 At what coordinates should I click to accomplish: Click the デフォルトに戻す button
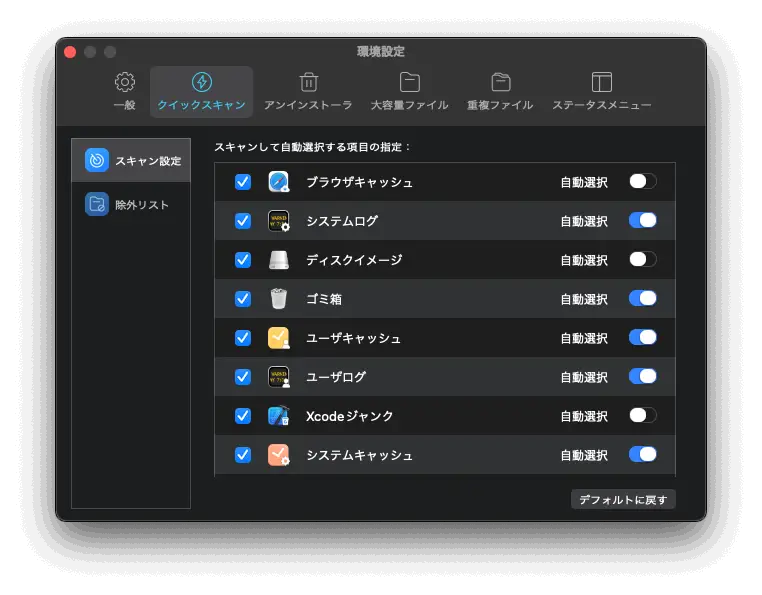623,499
